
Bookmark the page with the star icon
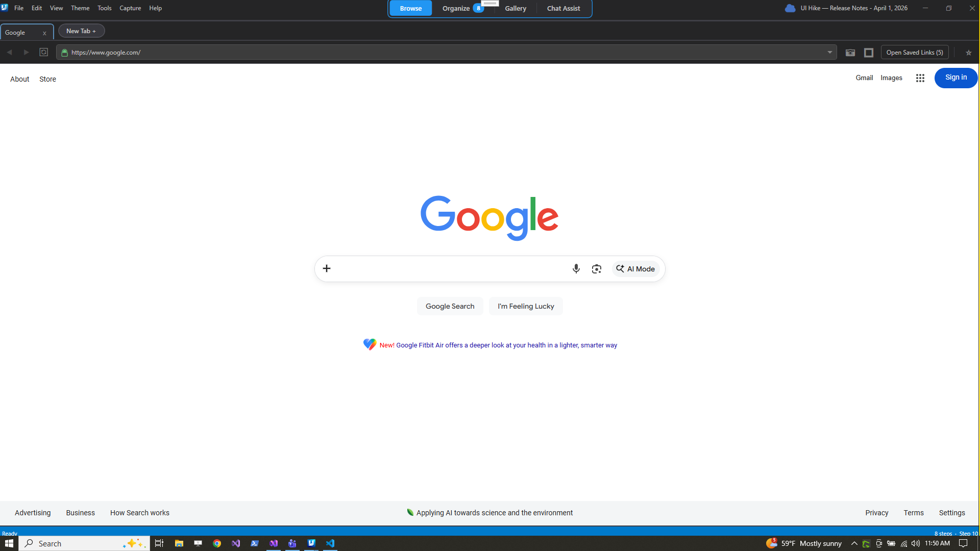pyautogui.click(x=968, y=53)
